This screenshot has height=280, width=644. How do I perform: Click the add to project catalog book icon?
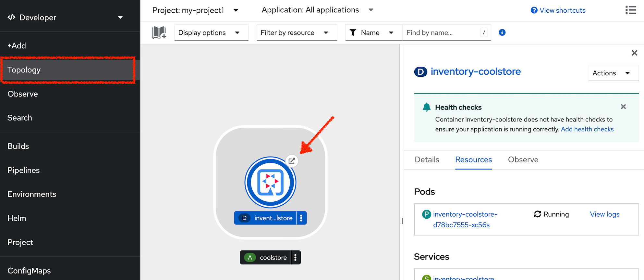[159, 32]
